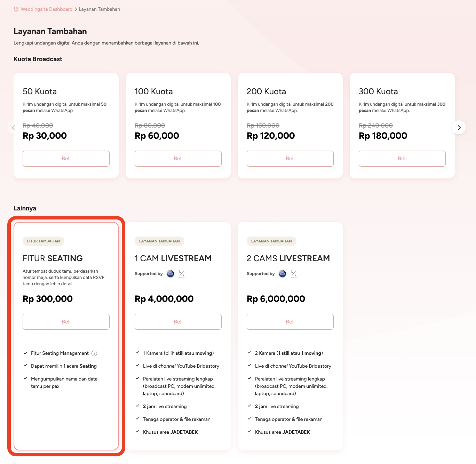Show previous broadcast quota cards with left arrow
Screen dimensions: 476x464
click(13, 127)
